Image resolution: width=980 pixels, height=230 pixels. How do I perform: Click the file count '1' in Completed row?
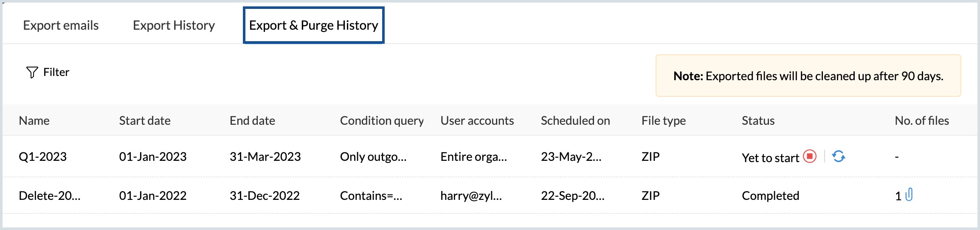coord(898,196)
